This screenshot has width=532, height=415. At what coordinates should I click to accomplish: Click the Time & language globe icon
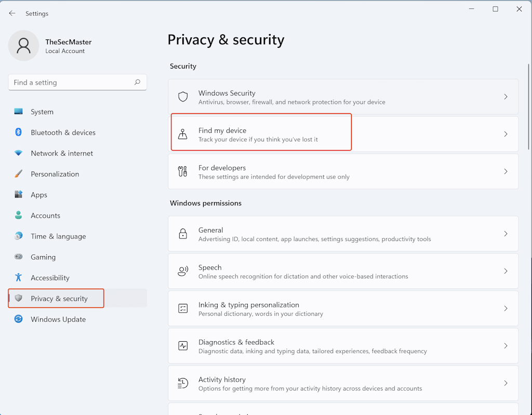(18, 236)
